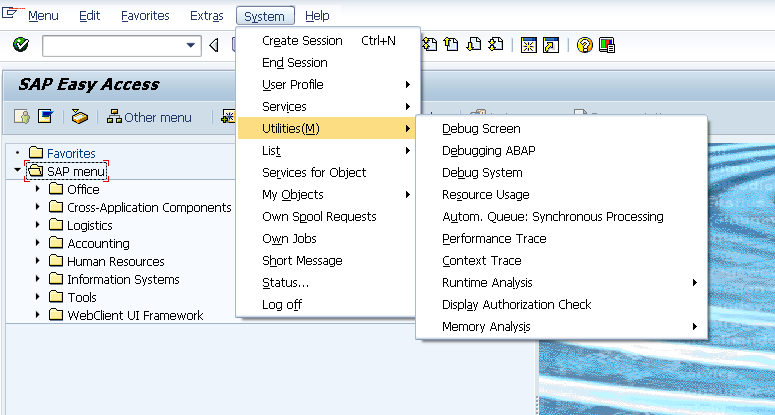Click the Previous Page toolbar icon
The width and height of the screenshot is (775, 415).
point(451,44)
